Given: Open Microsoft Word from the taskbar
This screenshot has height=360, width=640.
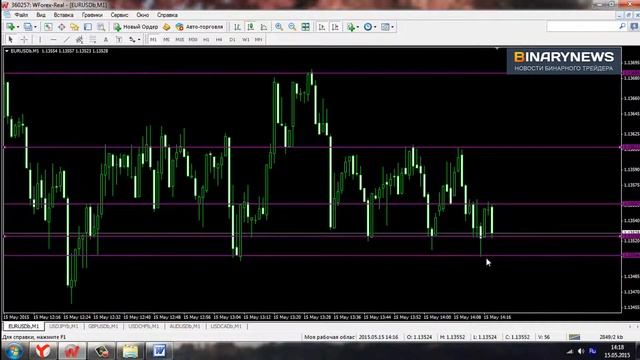Looking at the screenshot, I should tap(159, 351).
